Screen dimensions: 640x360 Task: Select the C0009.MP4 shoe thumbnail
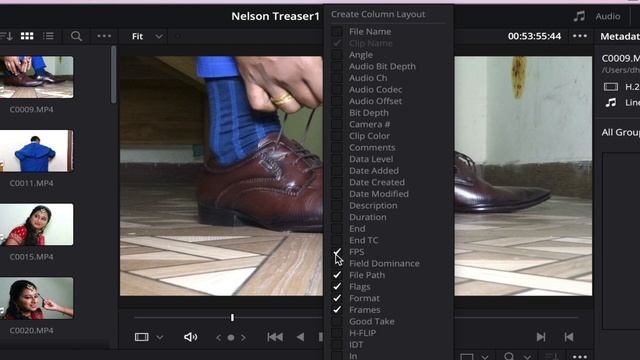tap(37, 77)
